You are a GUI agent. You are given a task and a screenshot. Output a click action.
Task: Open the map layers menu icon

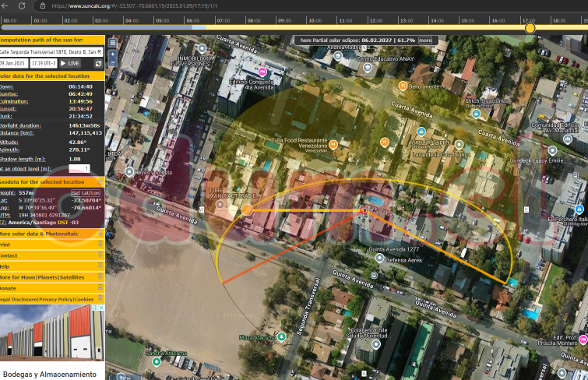point(112,43)
